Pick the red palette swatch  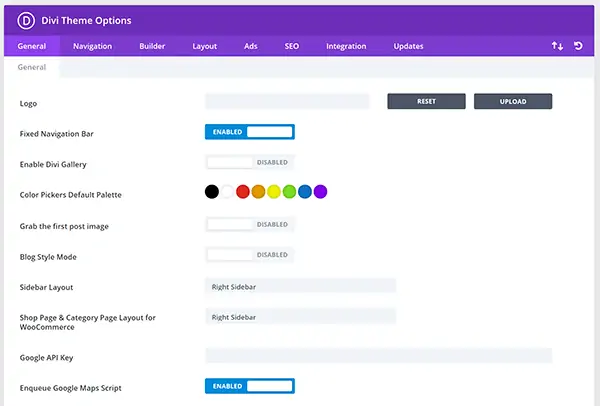click(x=243, y=192)
